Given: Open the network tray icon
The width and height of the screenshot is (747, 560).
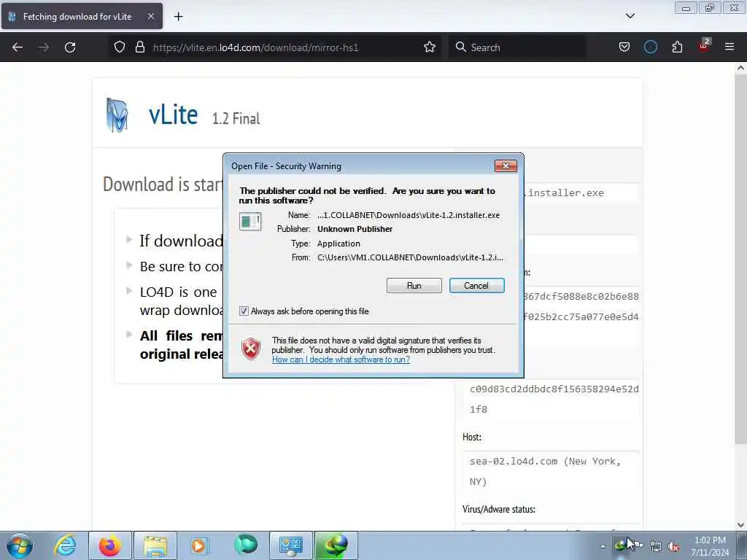Looking at the screenshot, I should [x=656, y=547].
